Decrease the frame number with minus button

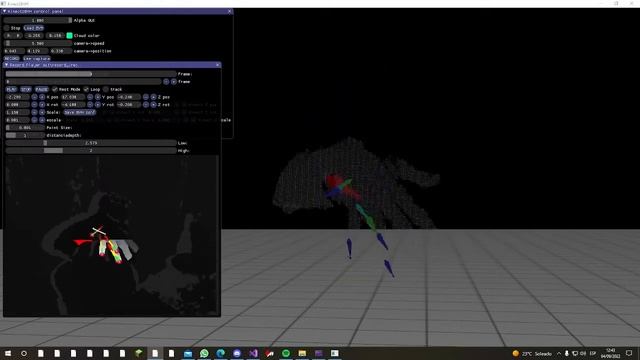coord(166,82)
